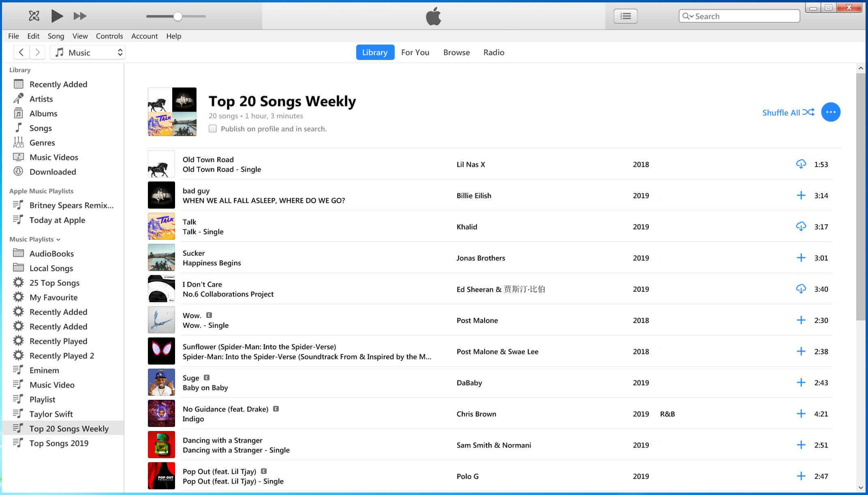Click the Shuffle All icon
Viewport: 868px width, 495px height.
click(809, 112)
